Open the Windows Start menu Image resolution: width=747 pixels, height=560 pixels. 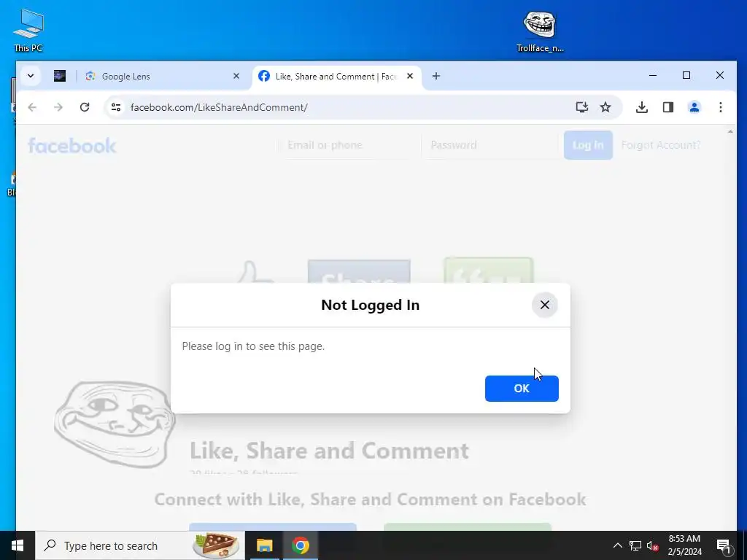coord(18,545)
